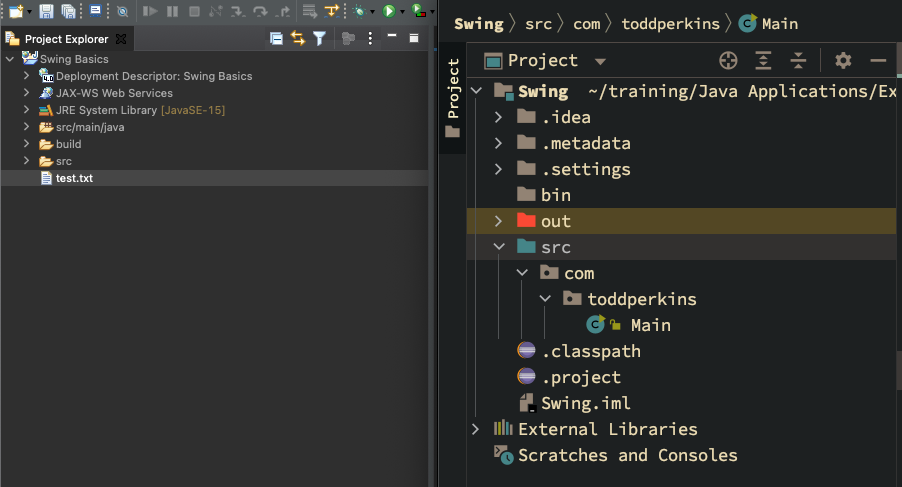Click Collapse All in Project Explorer
Image resolution: width=902 pixels, height=487 pixels.
(276, 39)
